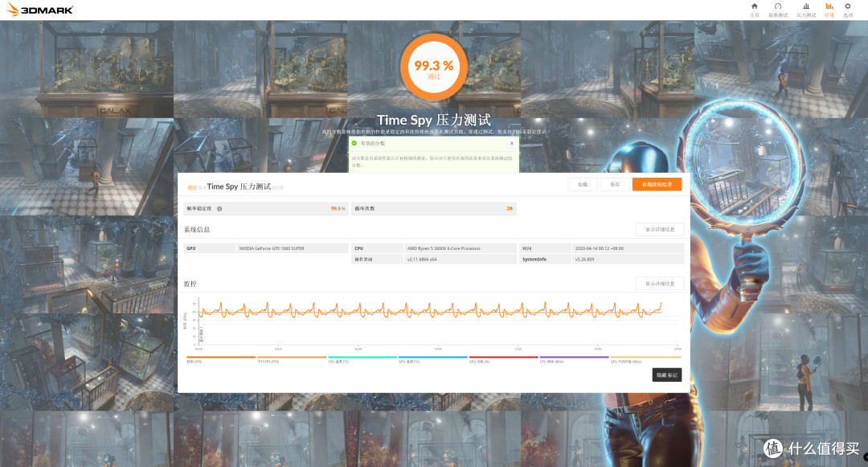Show detailed info for 监控 section
Image resolution: width=868 pixels, height=467 pixels.
(x=660, y=283)
